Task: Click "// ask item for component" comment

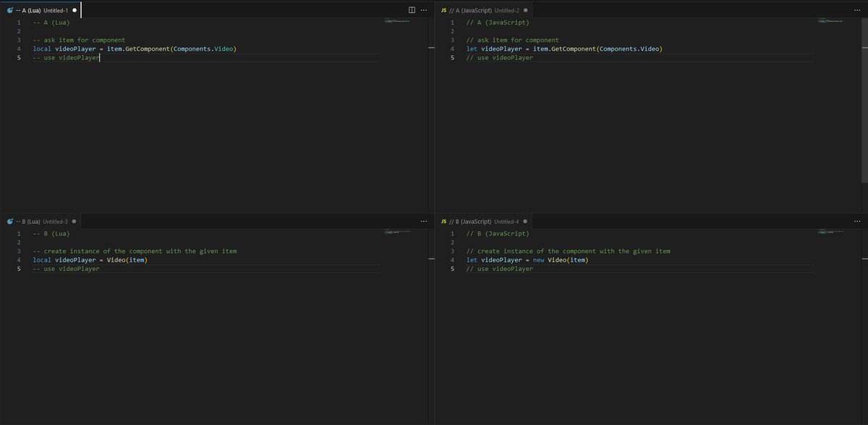Action: point(512,40)
